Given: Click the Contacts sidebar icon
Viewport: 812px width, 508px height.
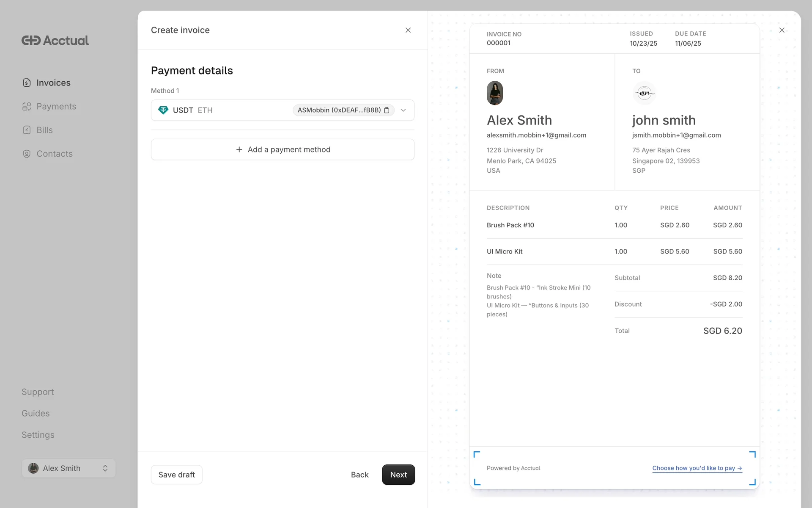Looking at the screenshot, I should pos(27,154).
